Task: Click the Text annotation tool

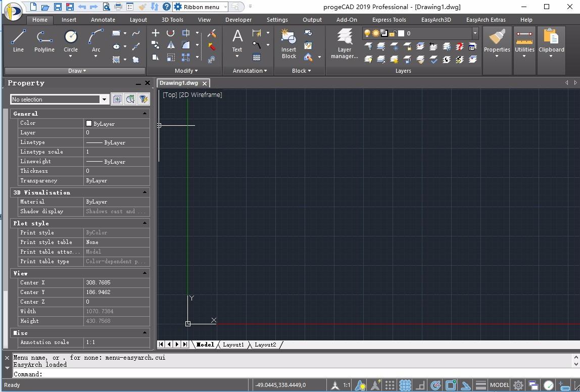Action: coord(237,43)
